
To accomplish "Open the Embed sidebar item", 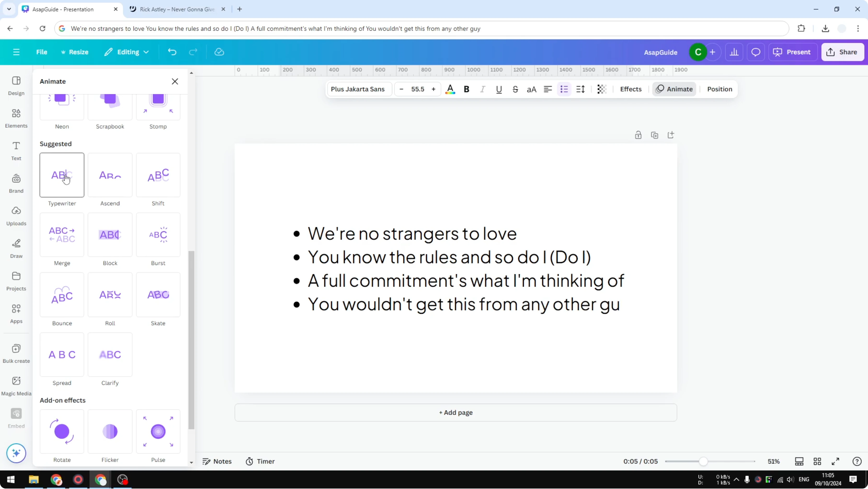I will 16,419.
